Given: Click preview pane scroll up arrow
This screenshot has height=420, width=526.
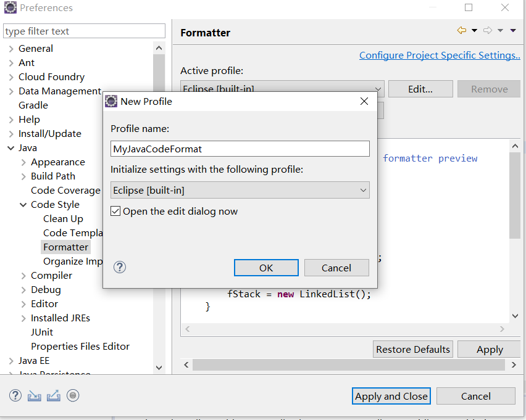Looking at the screenshot, I should pyautogui.click(x=516, y=146).
